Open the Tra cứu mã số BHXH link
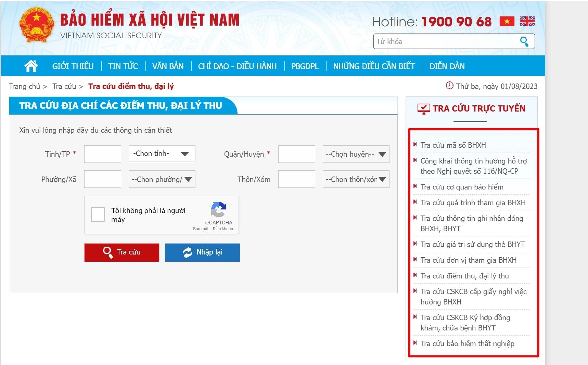 click(x=453, y=145)
